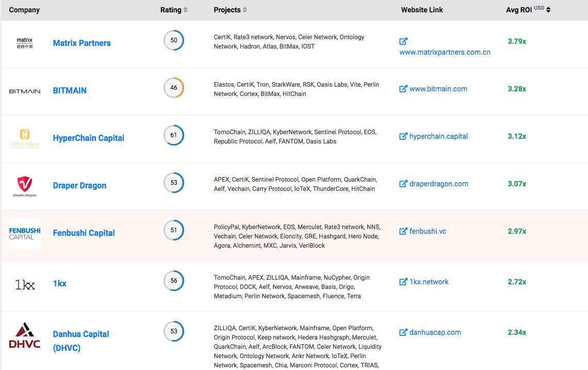
Task: Visit fenbushi.vc website
Action: 428,231
